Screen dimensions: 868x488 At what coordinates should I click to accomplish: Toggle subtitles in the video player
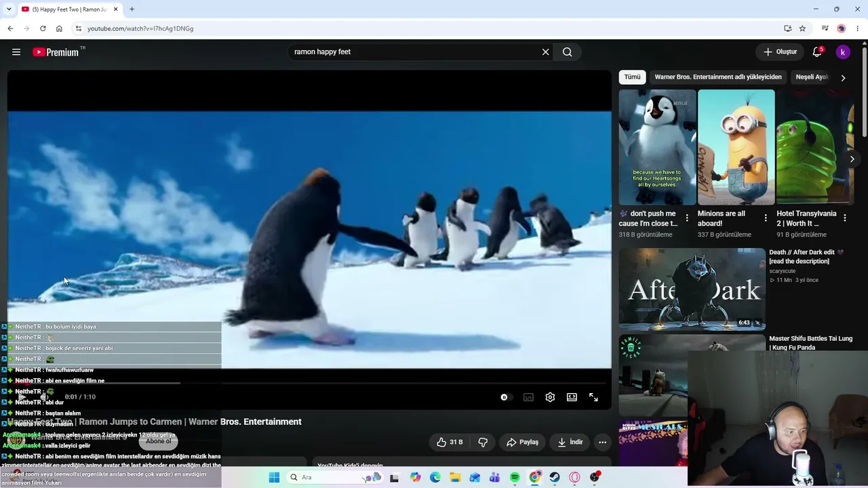tap(528, 397)
